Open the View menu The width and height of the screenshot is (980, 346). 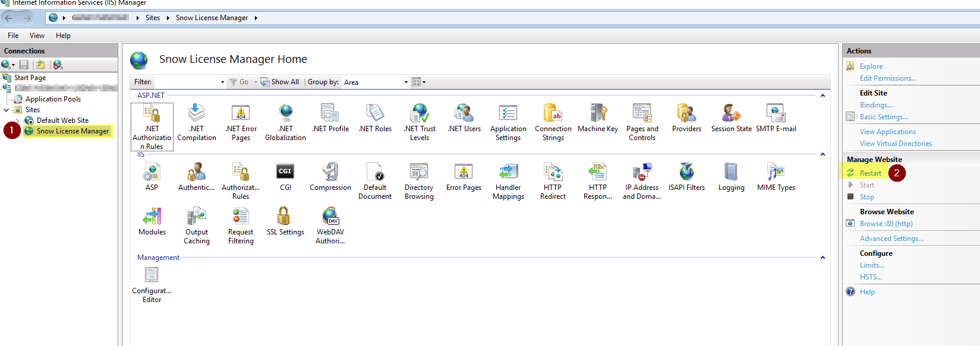37,36
